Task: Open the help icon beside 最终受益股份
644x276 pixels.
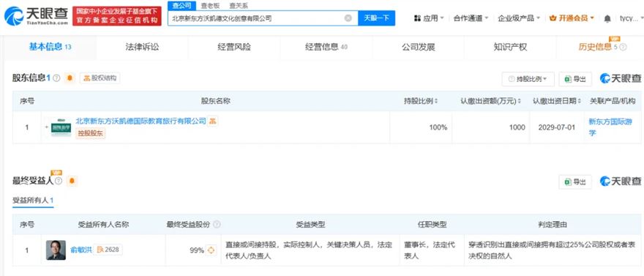Action: coord(217,225)
